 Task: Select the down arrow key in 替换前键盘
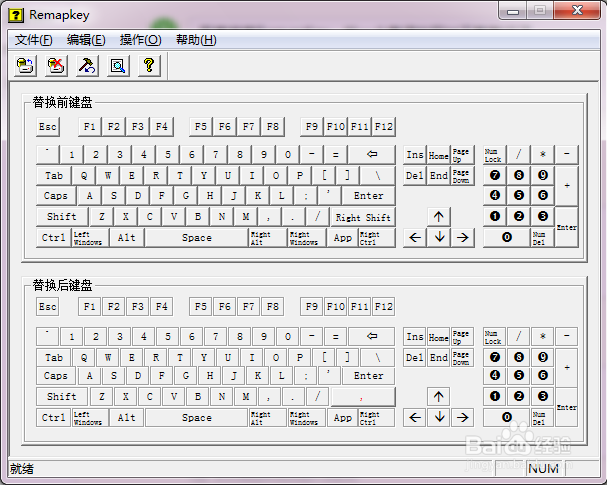click(x=439, y=237)
